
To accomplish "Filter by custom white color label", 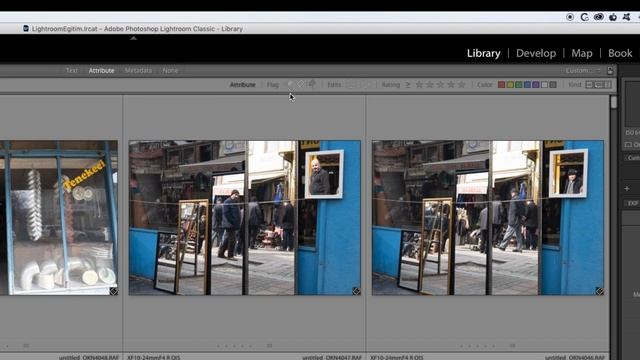I will (x=544, y=84).
